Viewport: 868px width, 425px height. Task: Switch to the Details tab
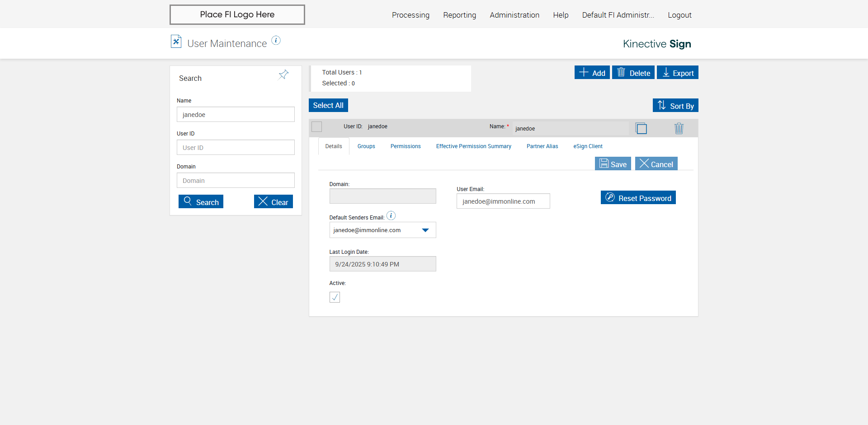[x=334, y=146]
